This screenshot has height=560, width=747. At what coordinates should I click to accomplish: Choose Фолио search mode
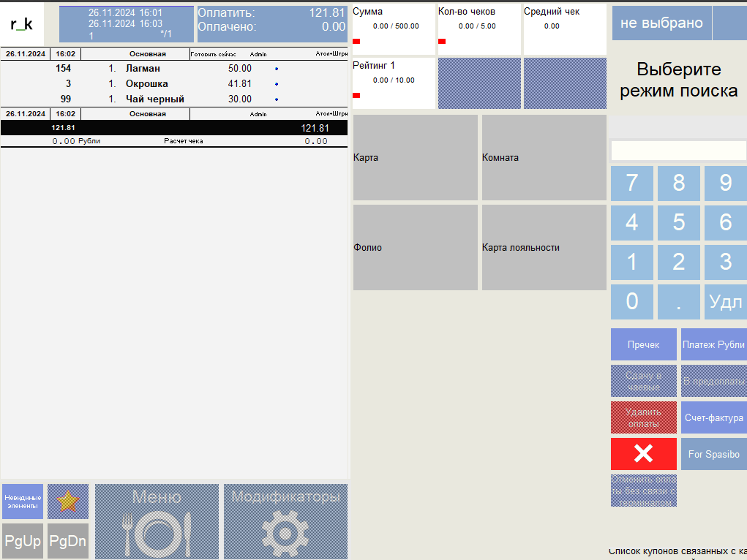click(x=415, y=248)
